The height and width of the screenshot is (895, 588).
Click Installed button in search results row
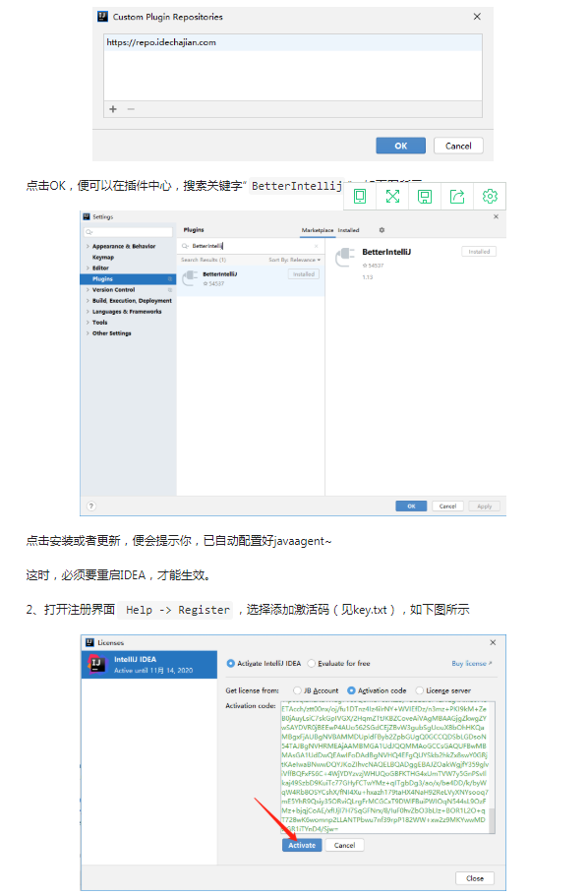[x=304, y=274]
